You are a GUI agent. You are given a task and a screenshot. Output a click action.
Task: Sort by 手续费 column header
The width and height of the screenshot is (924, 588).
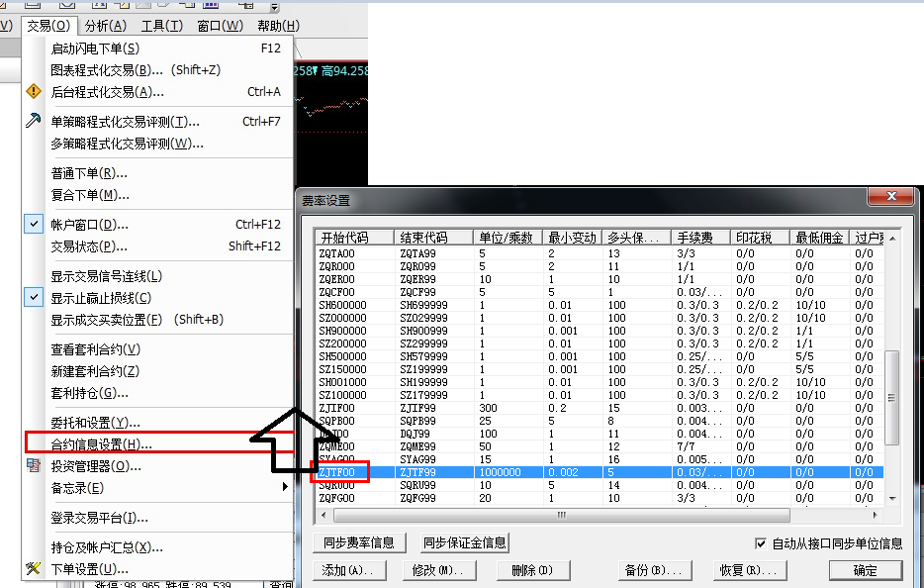click(x=700, y=238)
